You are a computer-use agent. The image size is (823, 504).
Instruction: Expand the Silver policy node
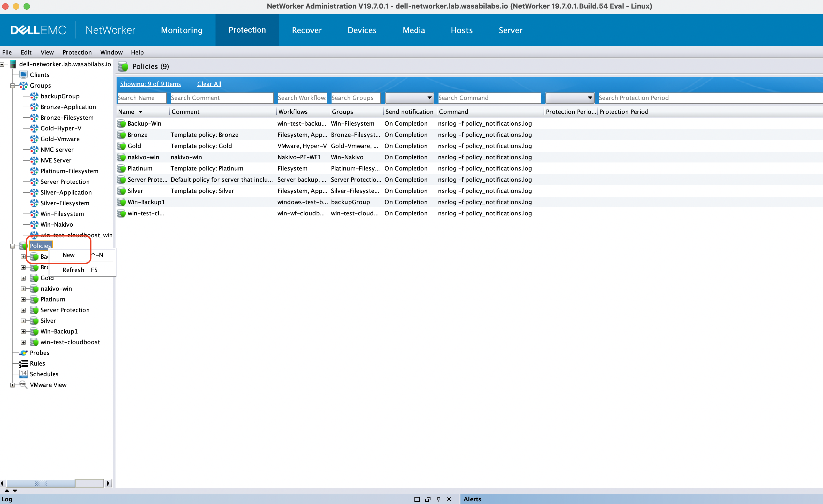point(23,321)
